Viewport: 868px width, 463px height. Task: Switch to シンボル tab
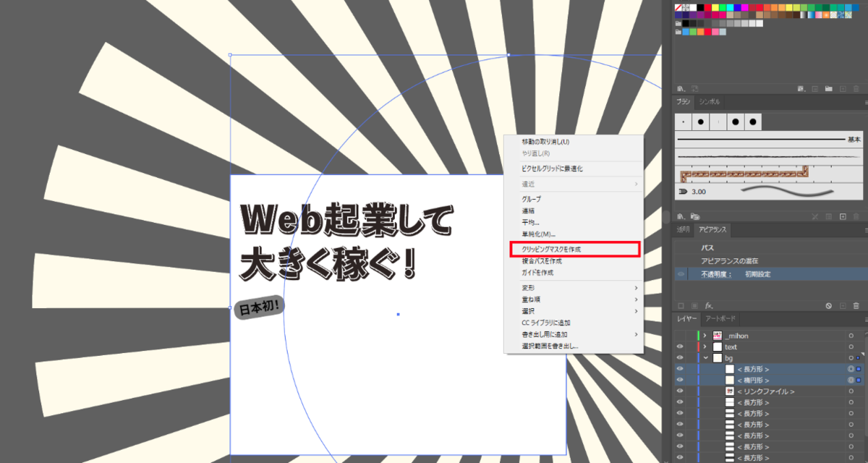[x=709, y=102]
